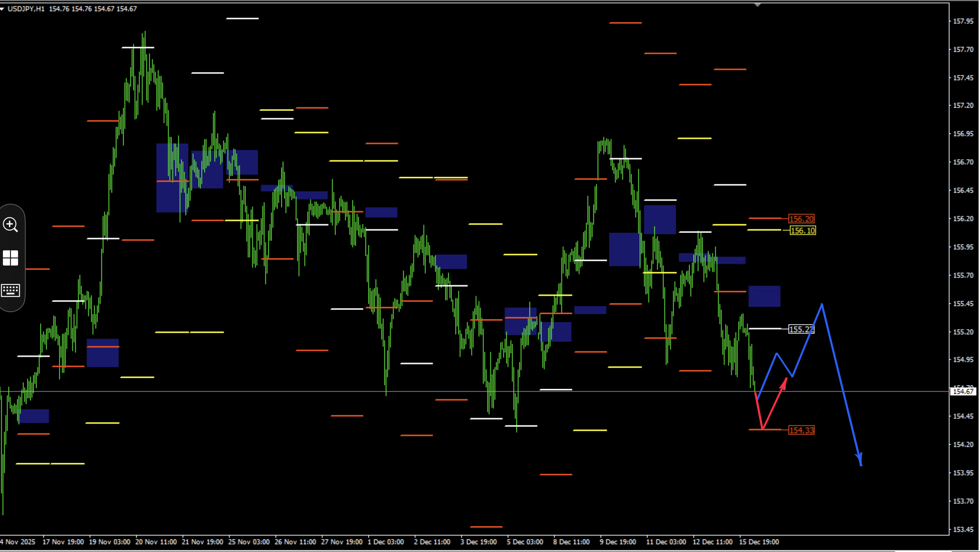The image size is (980, 552).
Task: Click the 5 Dec 03:00 time label
Action: point(525,542)
